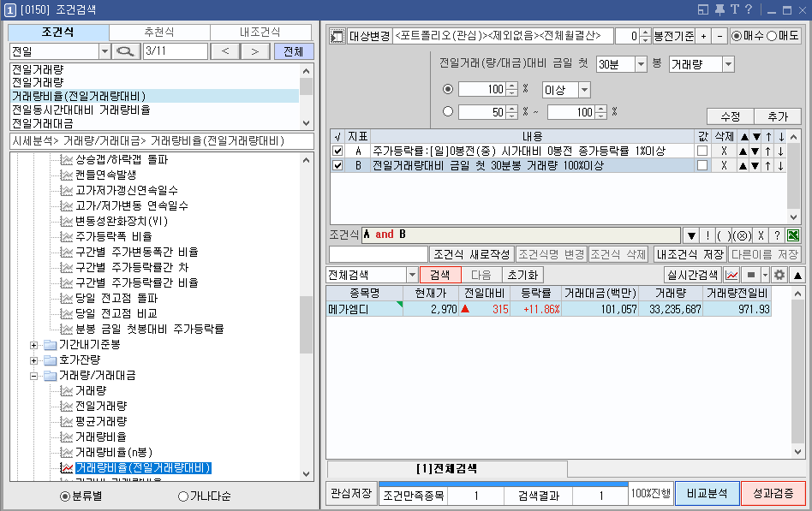Open help with the ? formula button

pyautogui.click(x=777, y=236)
